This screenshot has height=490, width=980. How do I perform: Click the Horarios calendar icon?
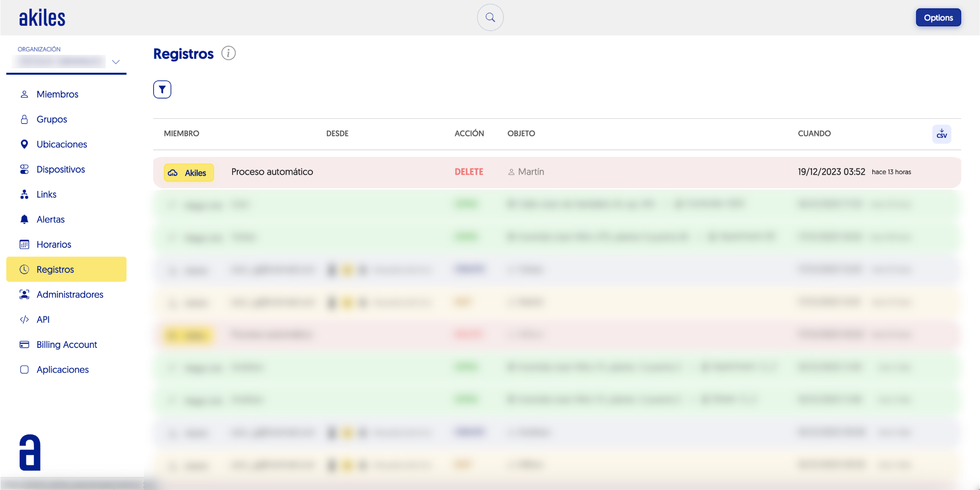coord(24,245)
